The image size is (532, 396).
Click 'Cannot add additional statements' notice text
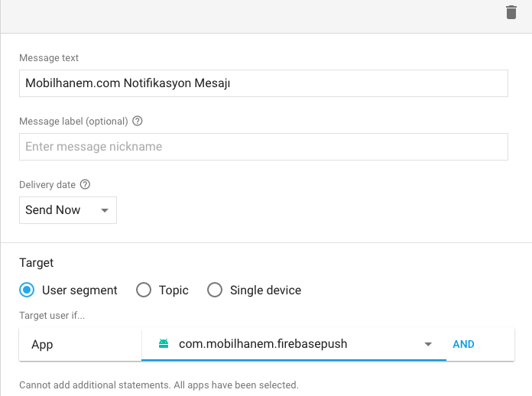coord(159,385)
